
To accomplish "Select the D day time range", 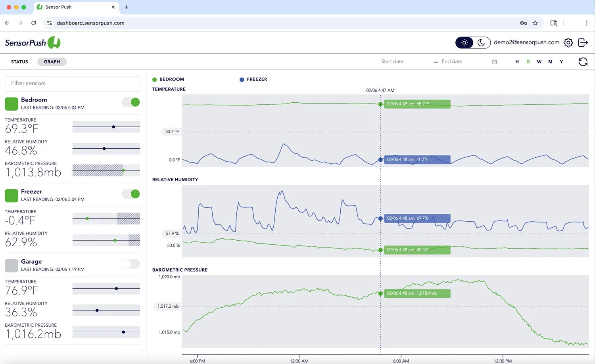I will [x=528, y=62].
